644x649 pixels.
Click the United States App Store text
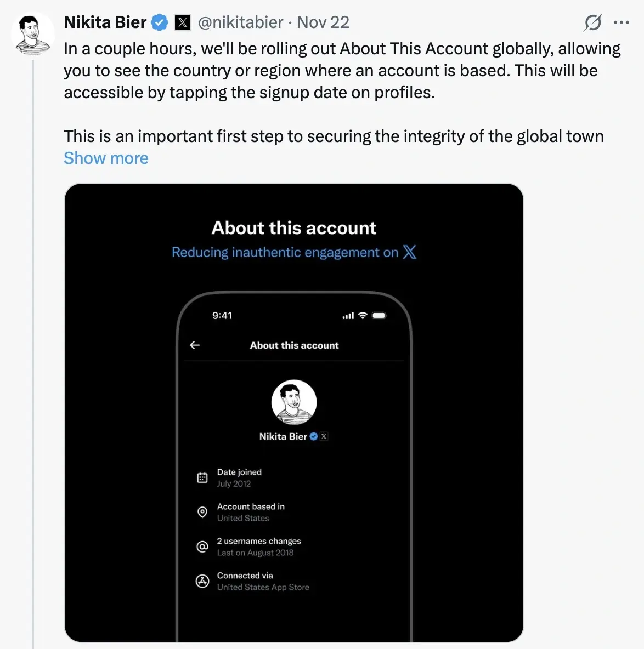(x=263, y=587)
